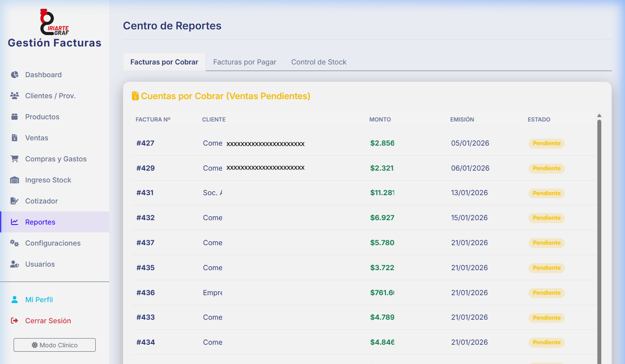Click the Iriarte Graf logo
625x364 pixels.
point(54,22)
